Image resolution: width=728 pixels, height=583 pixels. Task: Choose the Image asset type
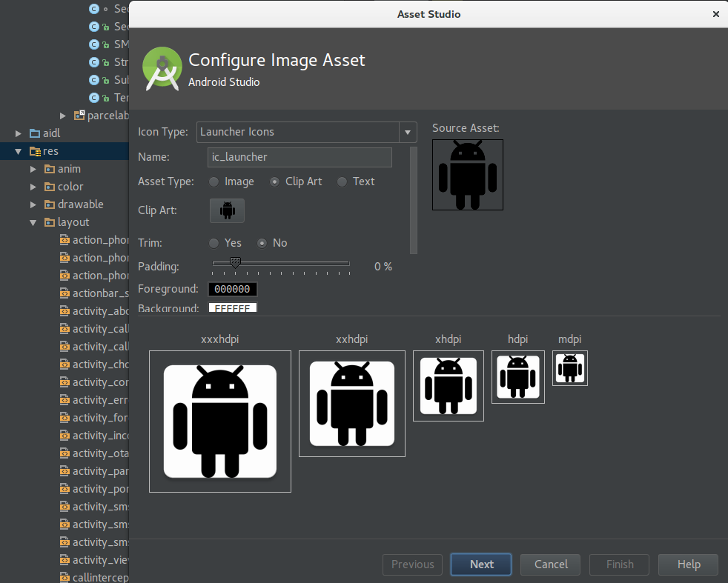pos(214,181)
